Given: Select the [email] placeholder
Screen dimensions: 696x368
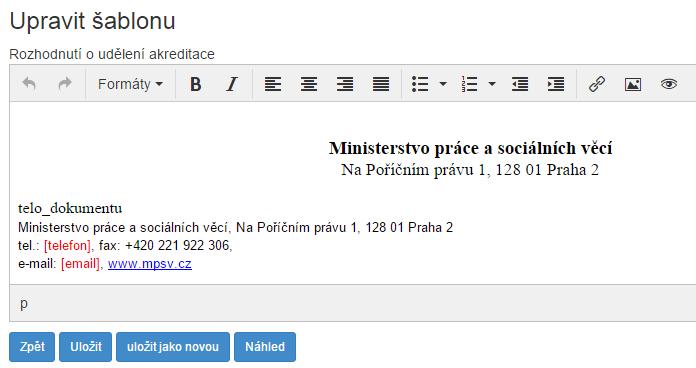Looking at the screenshot, I should (x=80, y=264).
